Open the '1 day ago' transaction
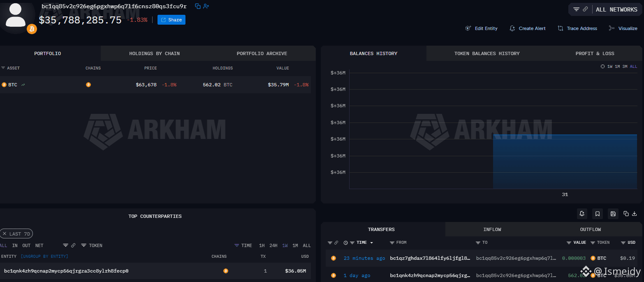The image size is (644, 282). click(357, 275)
